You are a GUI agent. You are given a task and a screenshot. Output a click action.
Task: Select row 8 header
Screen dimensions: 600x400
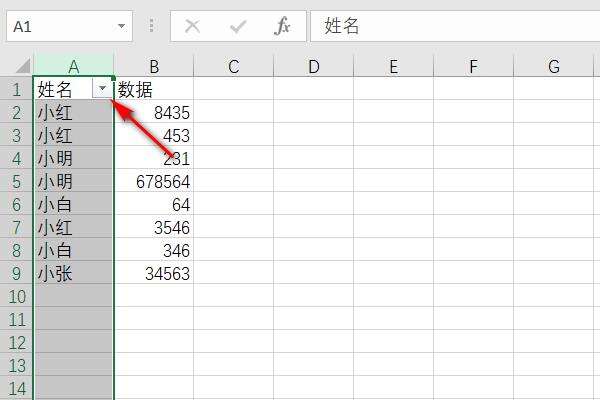click(x=16, y=250)
